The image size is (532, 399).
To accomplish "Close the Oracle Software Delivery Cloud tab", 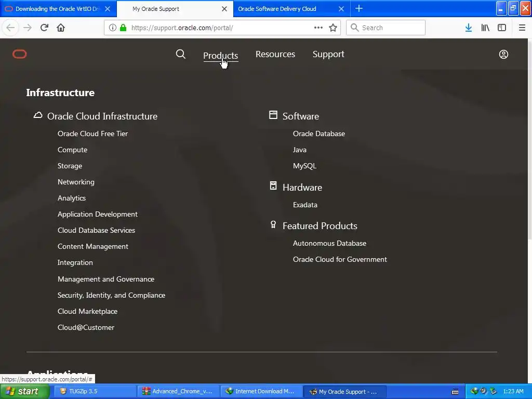I will pyautogui.click(x=341, y=9).
